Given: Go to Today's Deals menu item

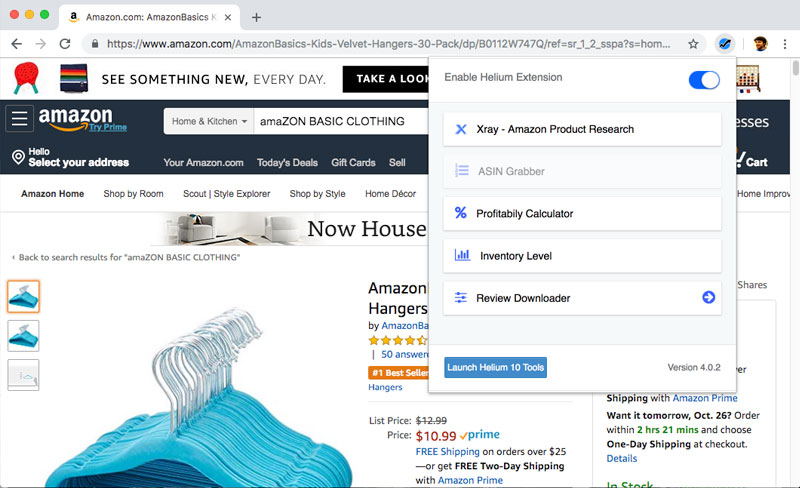Looking at the screenshot, I should 287,163.
